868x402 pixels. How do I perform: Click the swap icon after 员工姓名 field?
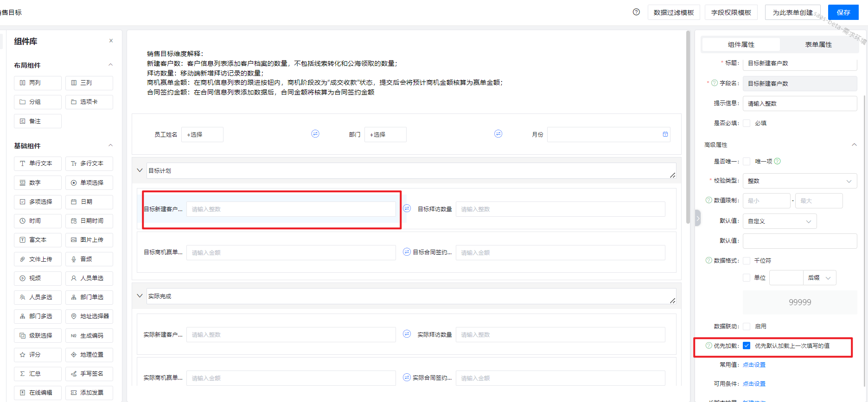coord(315,134)
